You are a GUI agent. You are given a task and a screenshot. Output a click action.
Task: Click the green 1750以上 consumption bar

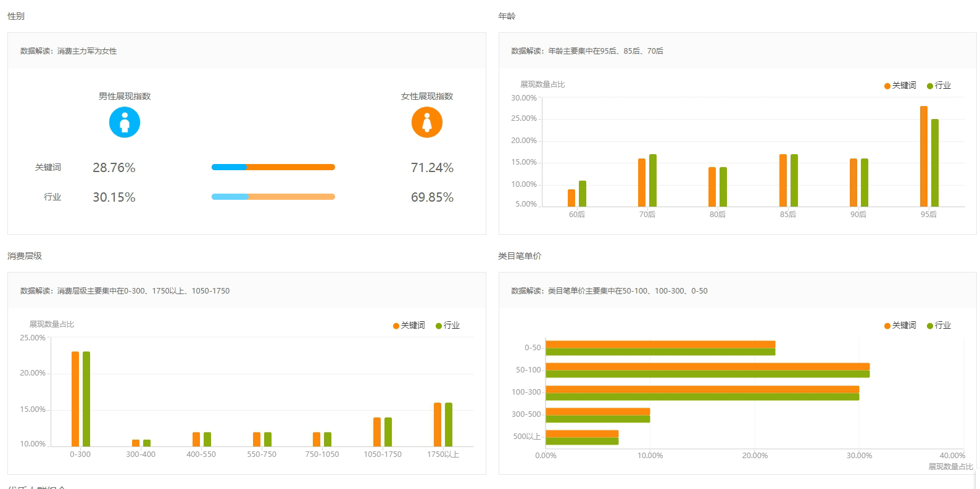pyautogui.click(x=449, y=424)
